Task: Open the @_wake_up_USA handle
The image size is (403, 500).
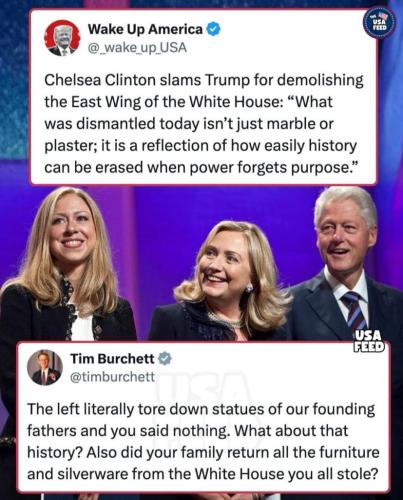Action: click(137, 48)
